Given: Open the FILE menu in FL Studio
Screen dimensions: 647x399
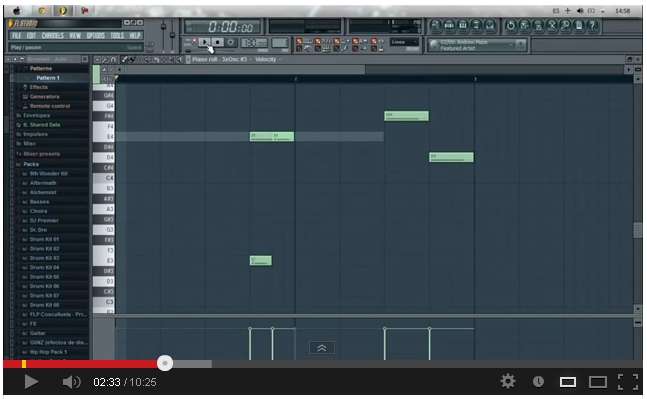Looking at the screenshot, I should tap(17, 35).
